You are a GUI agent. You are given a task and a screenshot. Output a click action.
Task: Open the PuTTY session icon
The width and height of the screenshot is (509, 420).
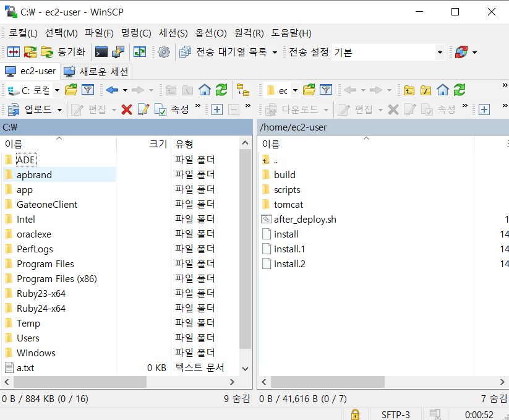point(118,52)
